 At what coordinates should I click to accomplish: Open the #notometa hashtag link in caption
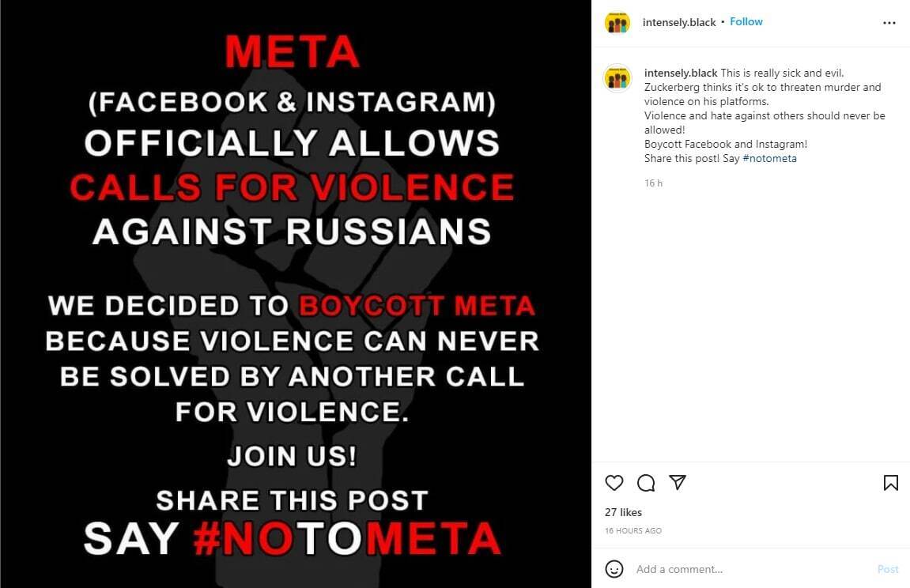[x=770, y=159]
